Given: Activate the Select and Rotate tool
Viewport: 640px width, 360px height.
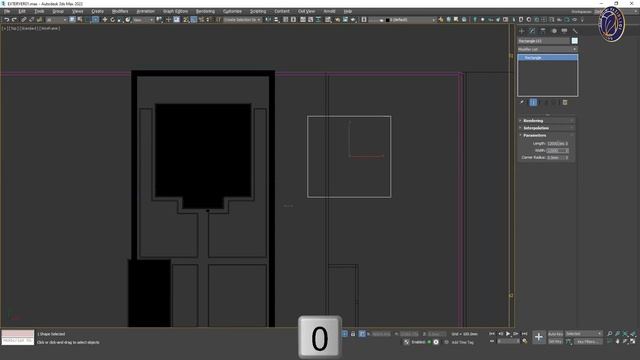Looking at the screenshot, I should pos(112,20).
